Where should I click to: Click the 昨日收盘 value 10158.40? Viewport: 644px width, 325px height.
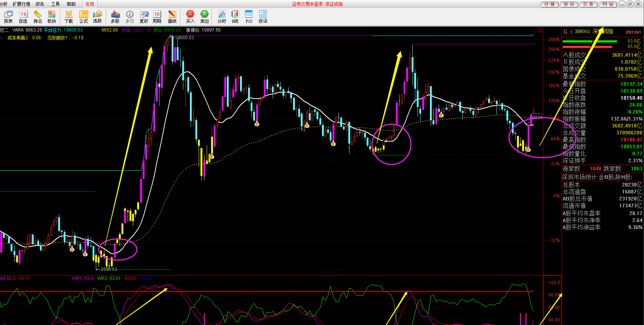631,98
